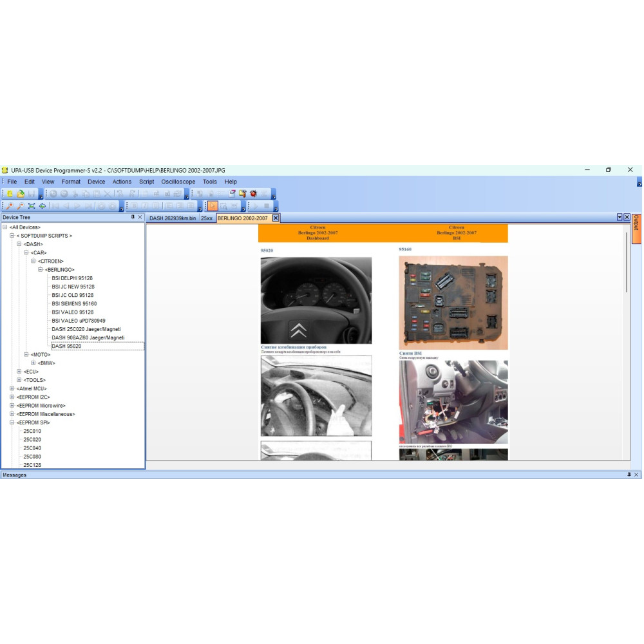This screenshot has width=644, height=644.
Task: Click the Open file folder icon
Action: click(20, 193)
